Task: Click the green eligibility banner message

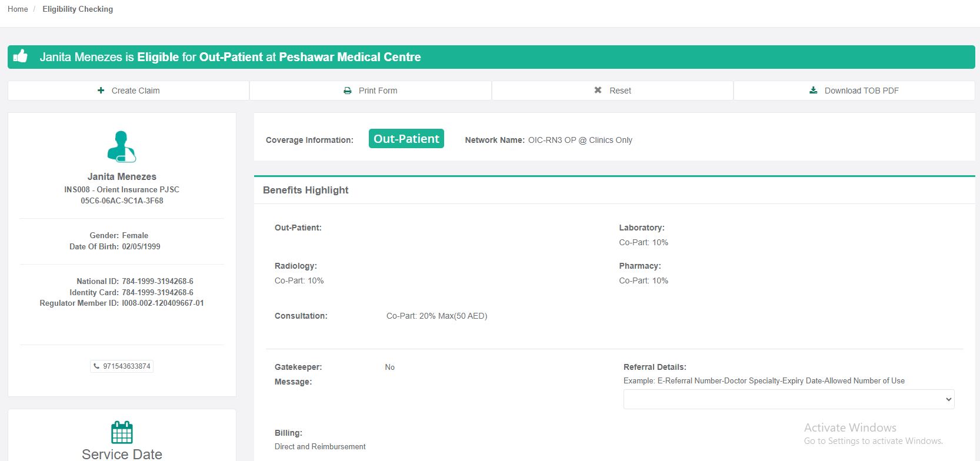Action: (x=230, y=57)
